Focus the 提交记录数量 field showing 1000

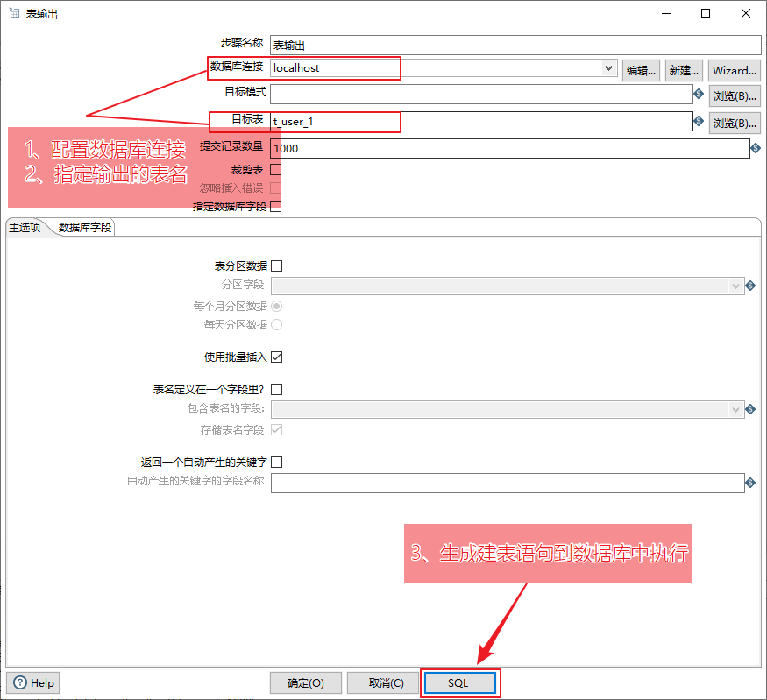tap(509, 148)
